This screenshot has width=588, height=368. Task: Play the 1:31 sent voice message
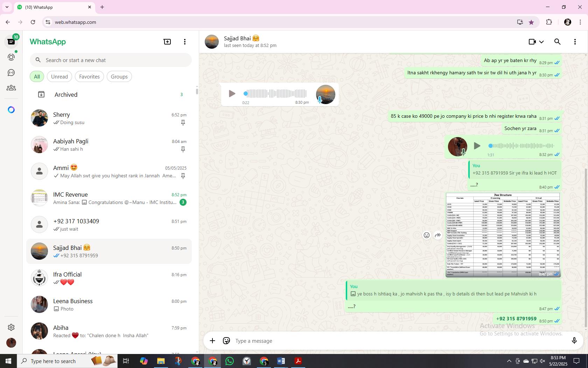477,145
